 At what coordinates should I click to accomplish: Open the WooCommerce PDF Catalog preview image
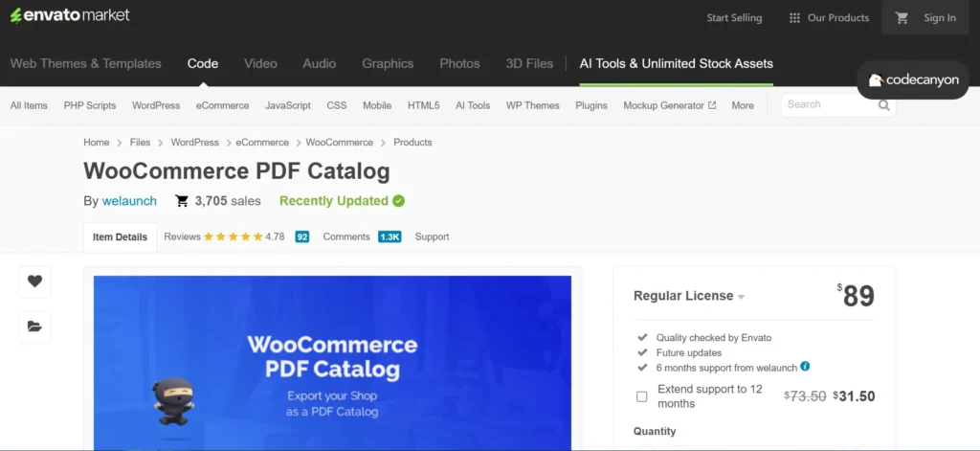coord(332,362)
